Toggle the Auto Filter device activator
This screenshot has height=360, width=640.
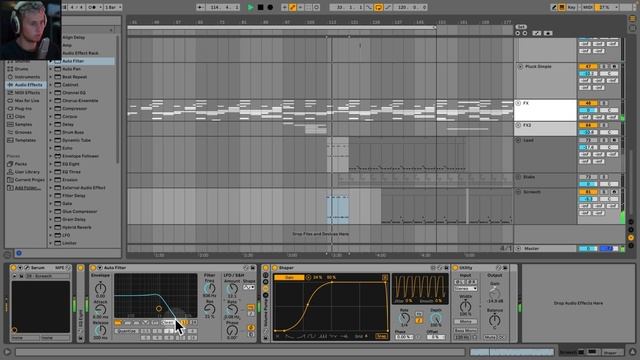click(x=93, y=268)
